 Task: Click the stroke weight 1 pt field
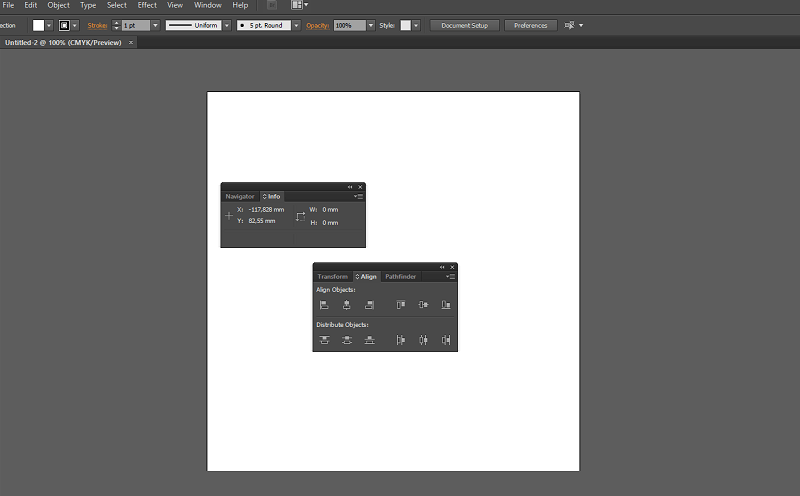pos(136,26)
